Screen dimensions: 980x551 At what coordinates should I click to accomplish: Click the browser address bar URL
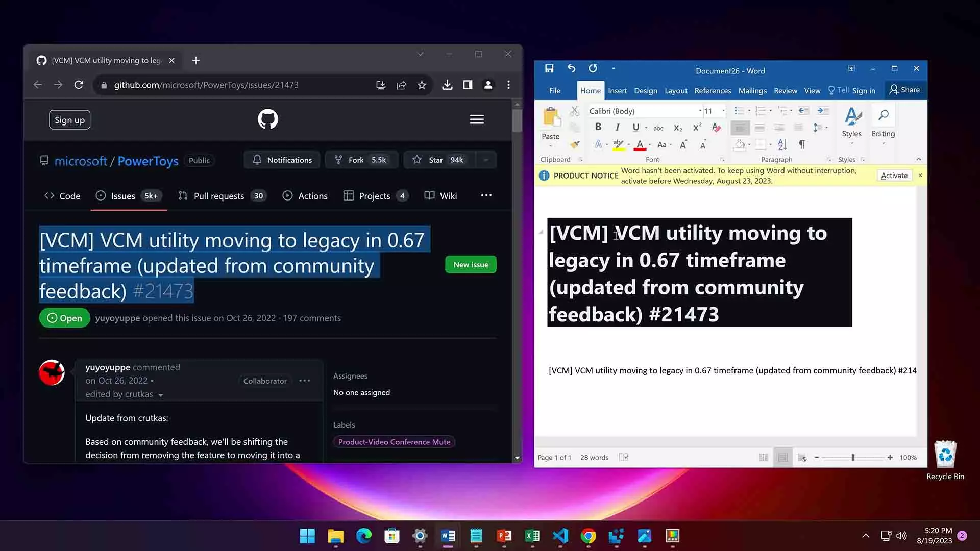(206, 85)
